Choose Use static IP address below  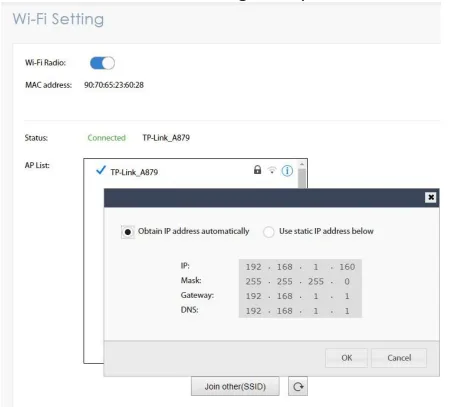point(269,232)
